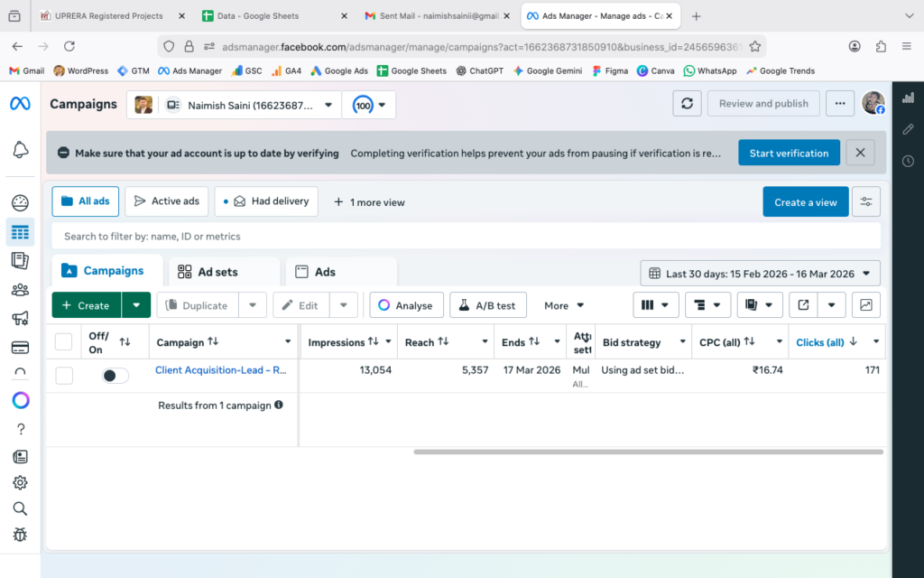Viewport: 924px width, 578px height.
Task: Reload the browser page
Action: pos(69,47)
